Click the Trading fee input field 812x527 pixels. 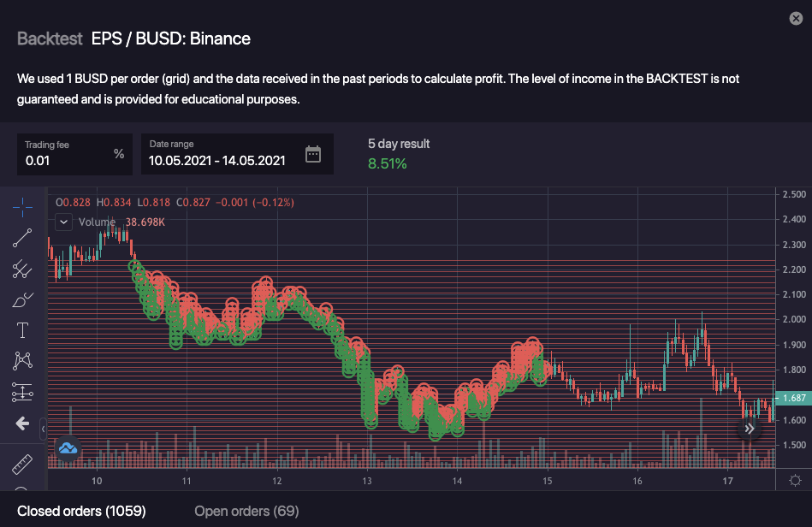point(67,160)
